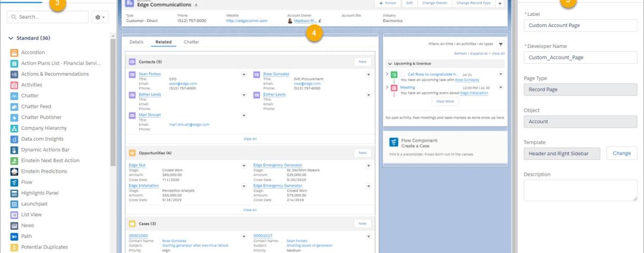Collapse the Standard components section
This screenshot has width=644, height=253.
[11, 38]
